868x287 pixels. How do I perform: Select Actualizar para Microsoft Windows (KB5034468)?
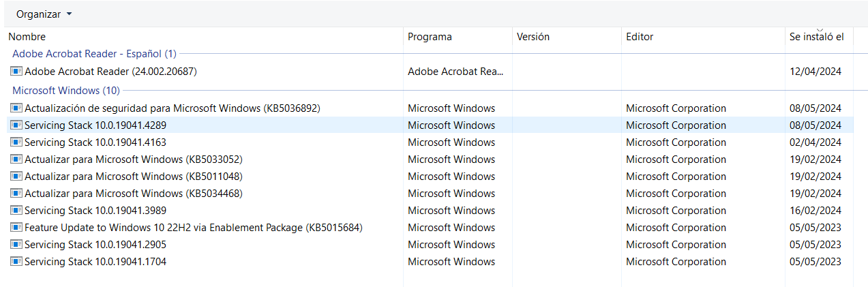click(134, 194)
